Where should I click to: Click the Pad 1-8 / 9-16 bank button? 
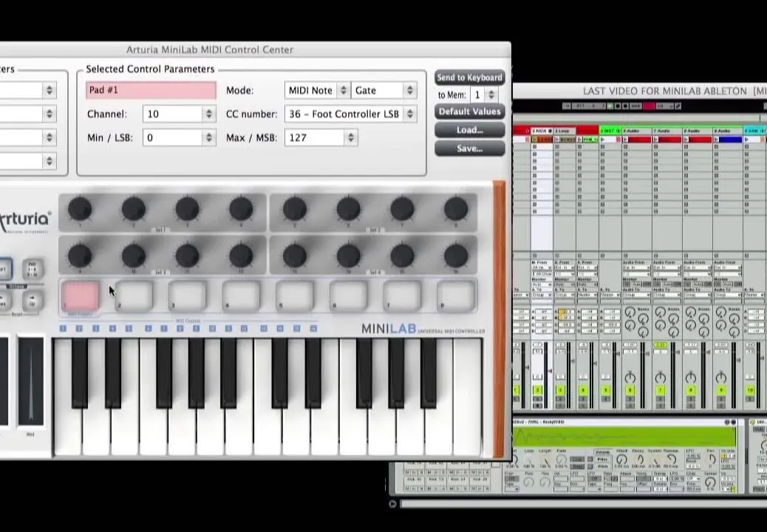coord(33,269)
